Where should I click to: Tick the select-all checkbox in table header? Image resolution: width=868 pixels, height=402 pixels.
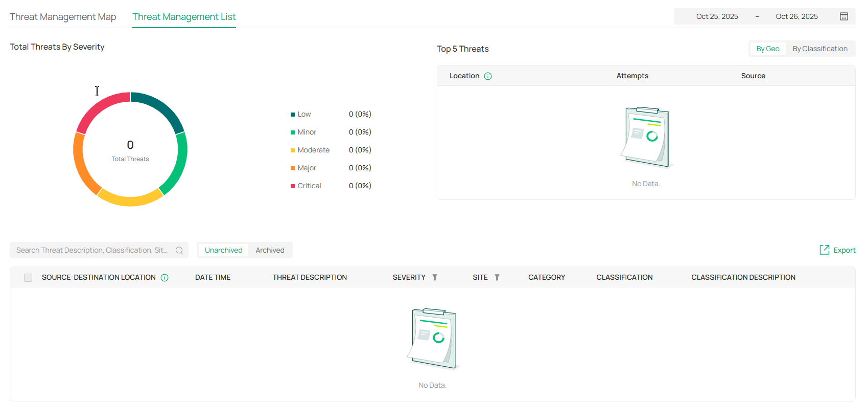(x=28, y=278)
